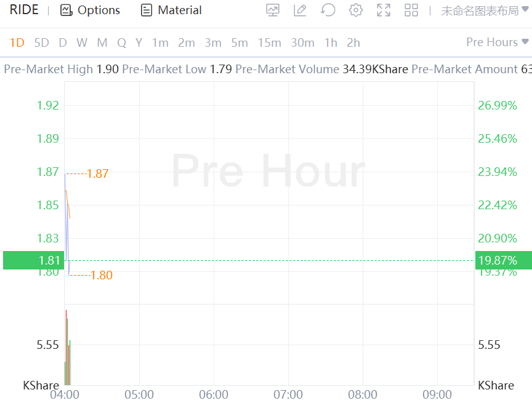The image size is (532, 403).
Task: Expand the Pre Hours session dropdown
Action: click(x=498, y=42)
